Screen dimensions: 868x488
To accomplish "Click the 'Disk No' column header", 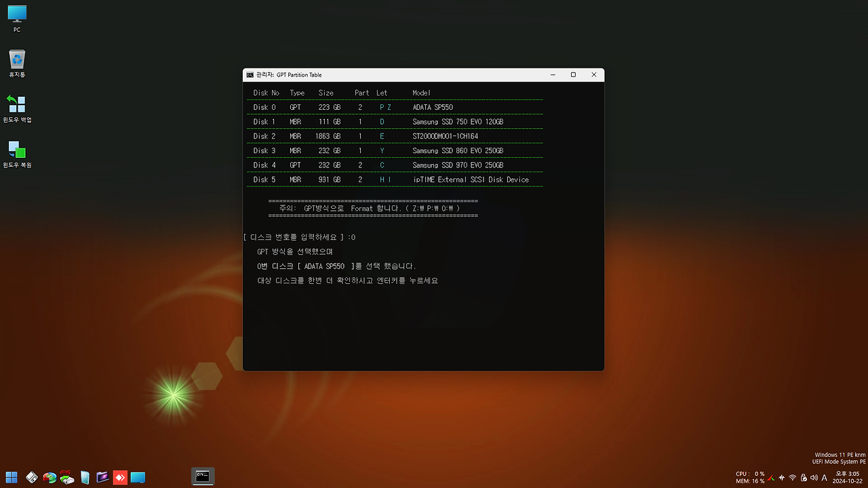I will 266,93.
